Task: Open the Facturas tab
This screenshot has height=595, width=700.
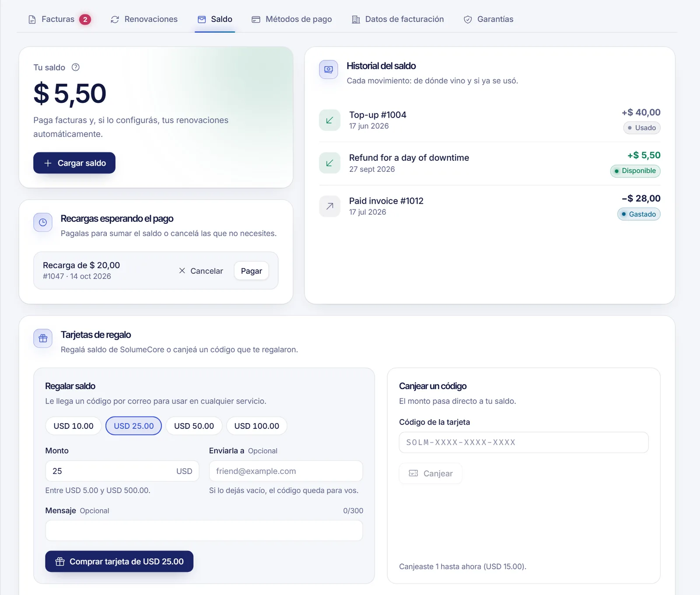Action: pos(59,20)
